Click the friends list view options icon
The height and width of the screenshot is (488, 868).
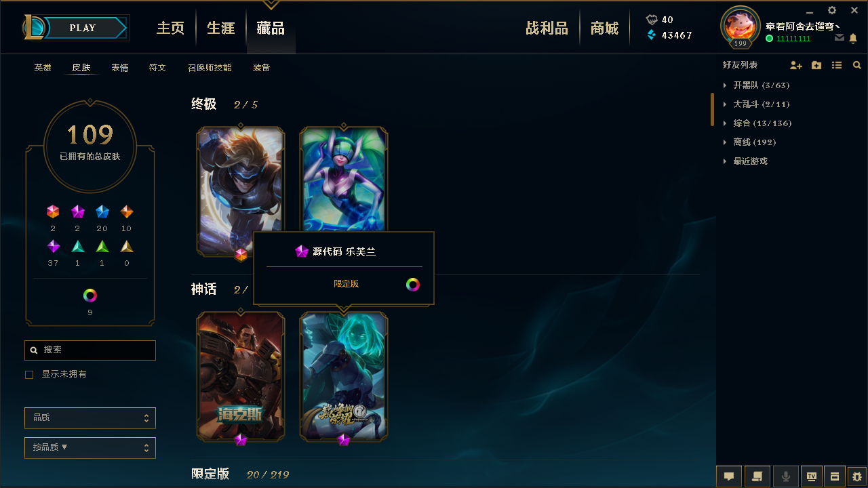click(x=837, y=65)
